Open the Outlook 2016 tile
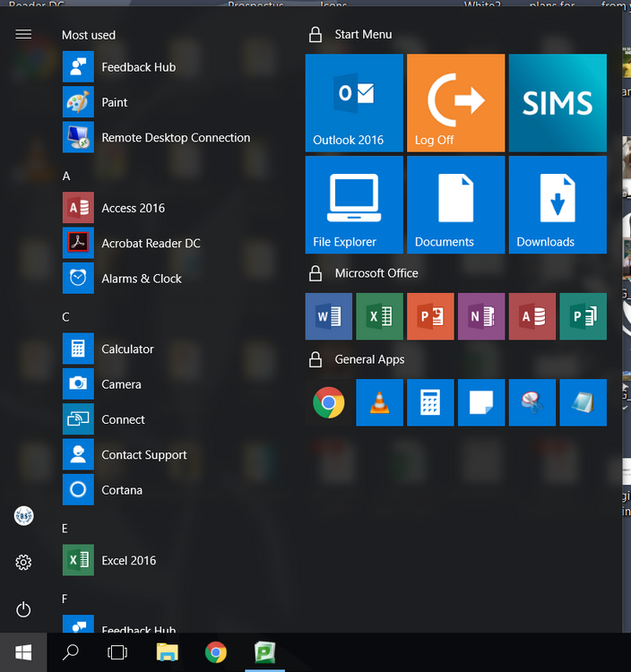Screen dimensions: 631x672 click(x=354, y=103)
